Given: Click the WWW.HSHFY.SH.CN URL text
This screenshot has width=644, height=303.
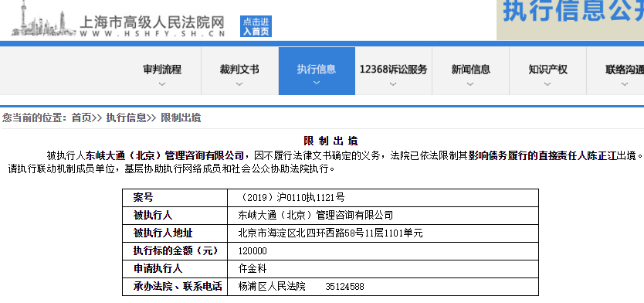Looking at the screenshot, I should pyautogui.click(x=152, y=35).
